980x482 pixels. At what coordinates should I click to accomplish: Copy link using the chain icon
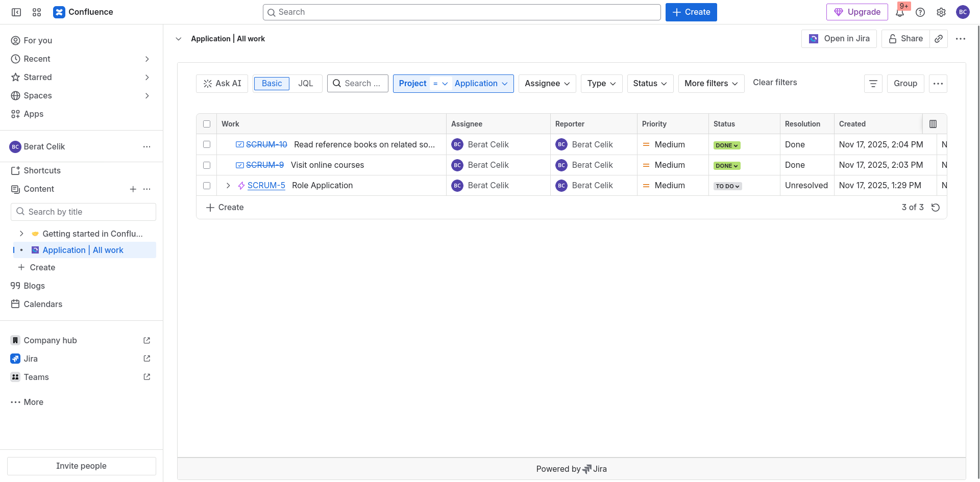pos(939,39)
